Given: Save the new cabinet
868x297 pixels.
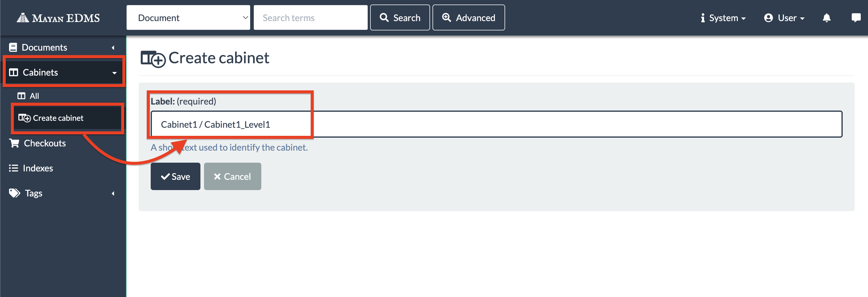Looking at the screenshot, I should pos(175,177).
